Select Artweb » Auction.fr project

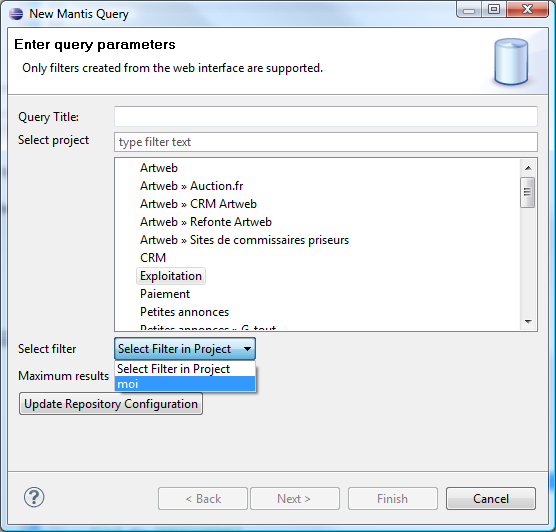tap(191, 186)
